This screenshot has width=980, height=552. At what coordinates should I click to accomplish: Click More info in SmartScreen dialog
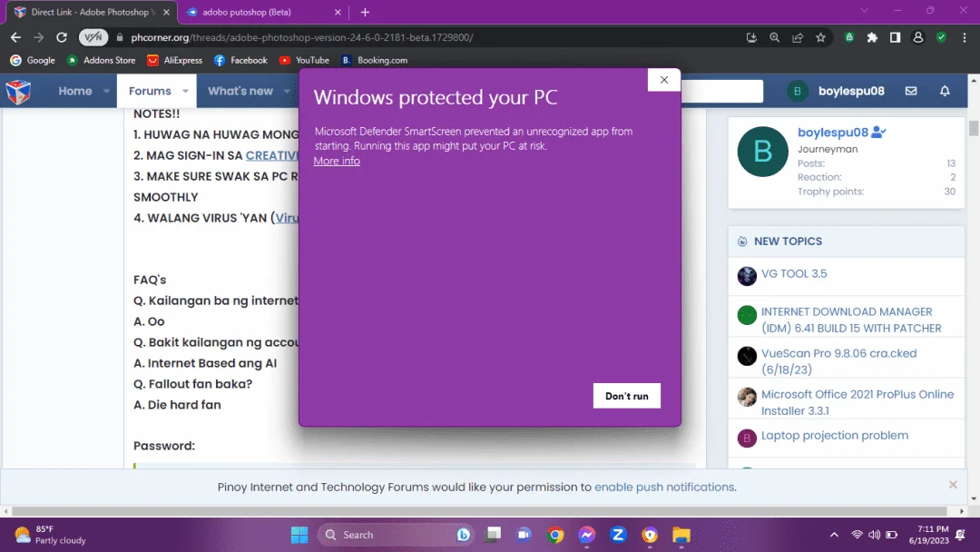click(x=337, y=162)
